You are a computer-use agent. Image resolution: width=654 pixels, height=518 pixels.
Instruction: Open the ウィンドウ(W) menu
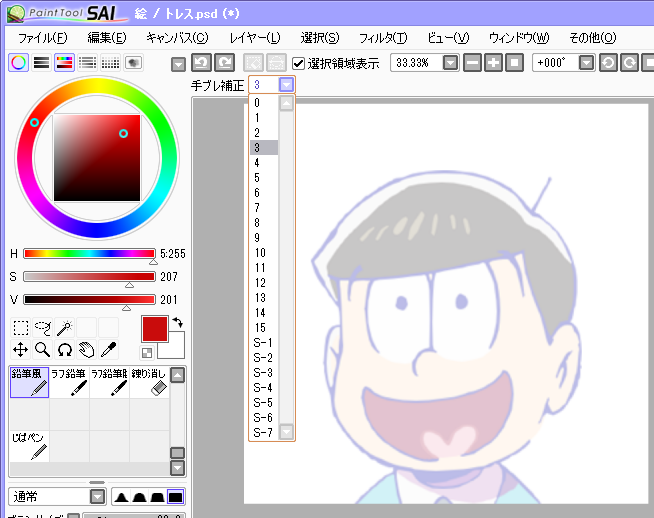point(519,38)
